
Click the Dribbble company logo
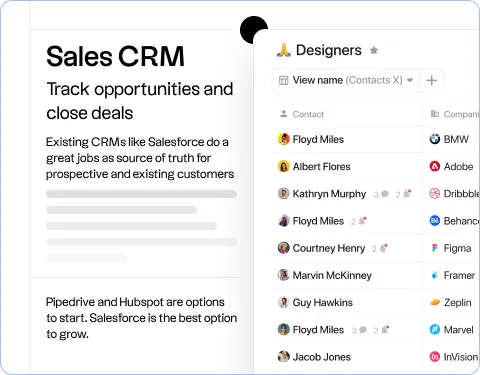coord(435,194)
